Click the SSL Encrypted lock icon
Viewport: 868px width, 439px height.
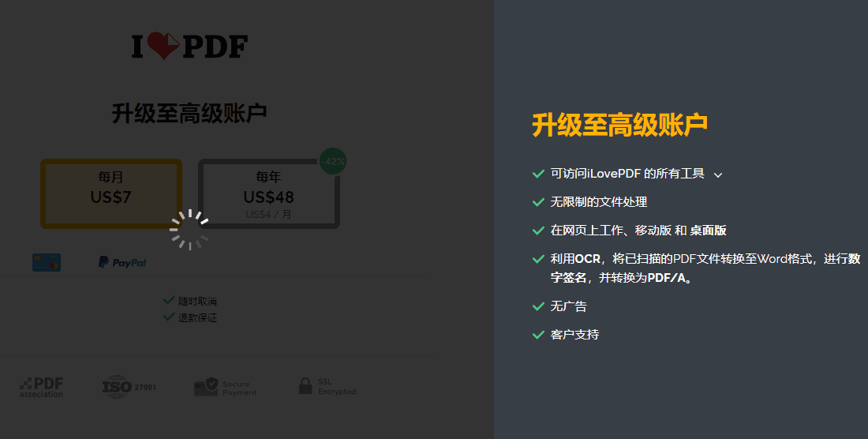point(305,386)
